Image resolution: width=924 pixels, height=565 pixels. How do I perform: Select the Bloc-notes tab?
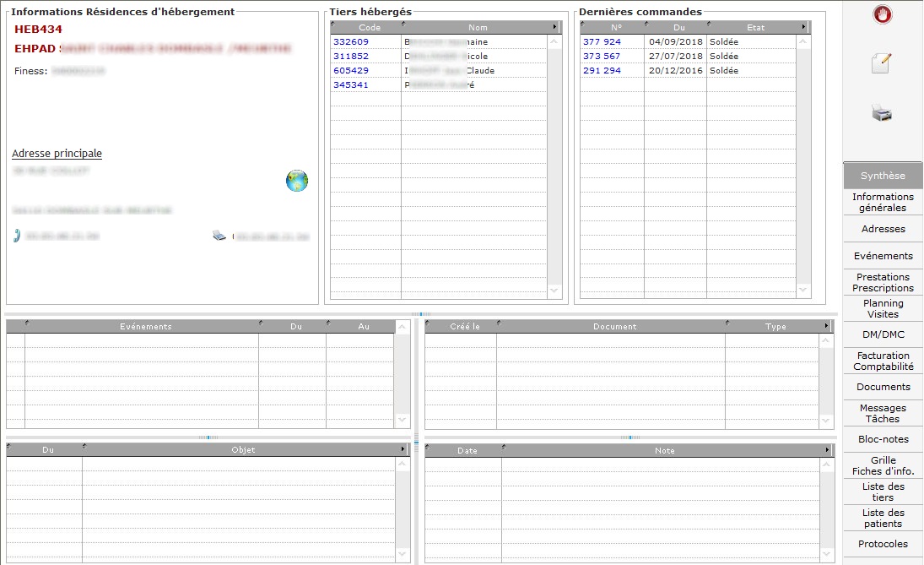883,439
